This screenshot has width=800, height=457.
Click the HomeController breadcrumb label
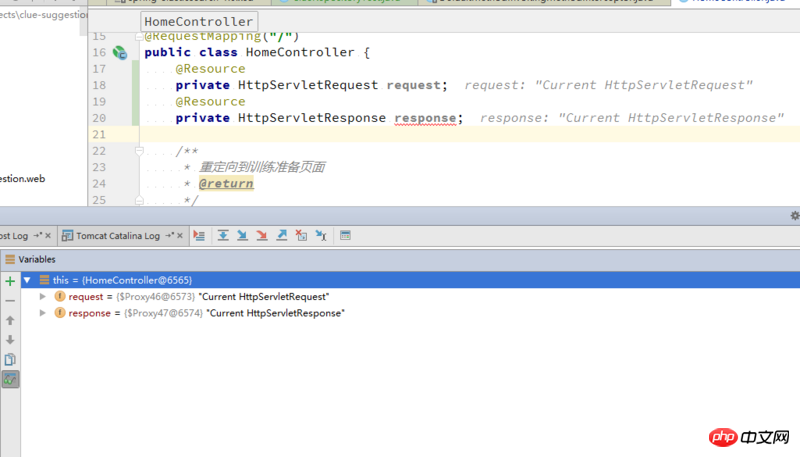tap(198, 21)
